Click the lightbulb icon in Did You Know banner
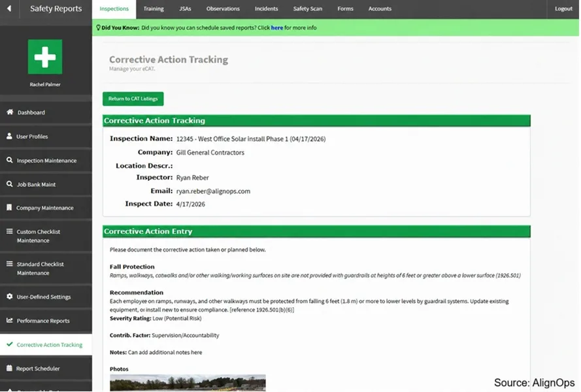Viewport: 581px width, 392px height. pos(98,27)
